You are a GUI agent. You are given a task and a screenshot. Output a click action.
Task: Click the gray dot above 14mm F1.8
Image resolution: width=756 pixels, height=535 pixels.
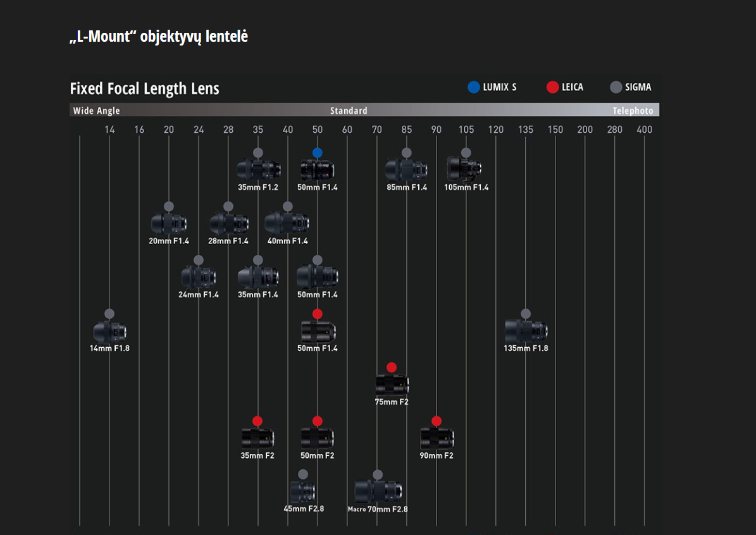coord(109,314)
